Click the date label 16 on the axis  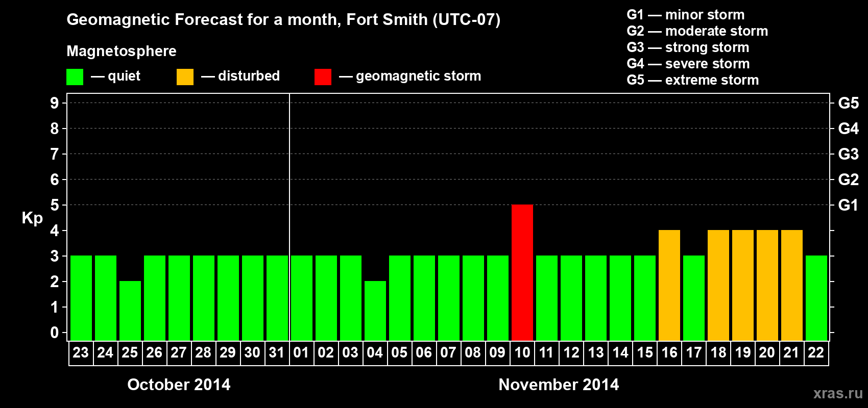(669, 353)
